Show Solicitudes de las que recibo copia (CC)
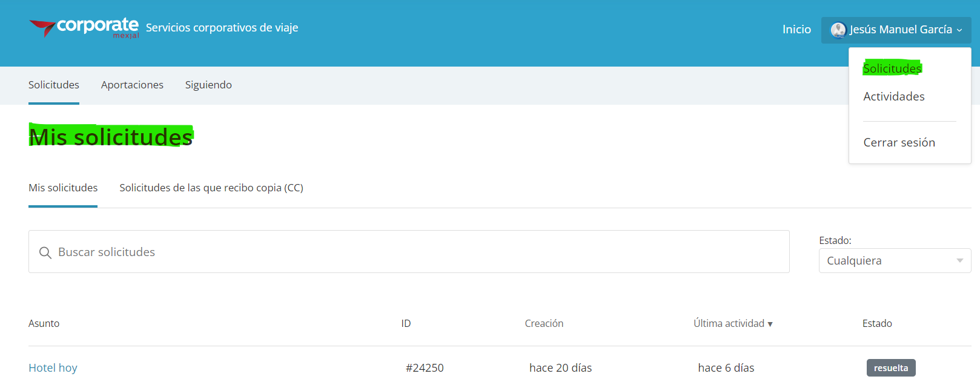This screenshot has height=382, width=980. [x=211, y=188]
